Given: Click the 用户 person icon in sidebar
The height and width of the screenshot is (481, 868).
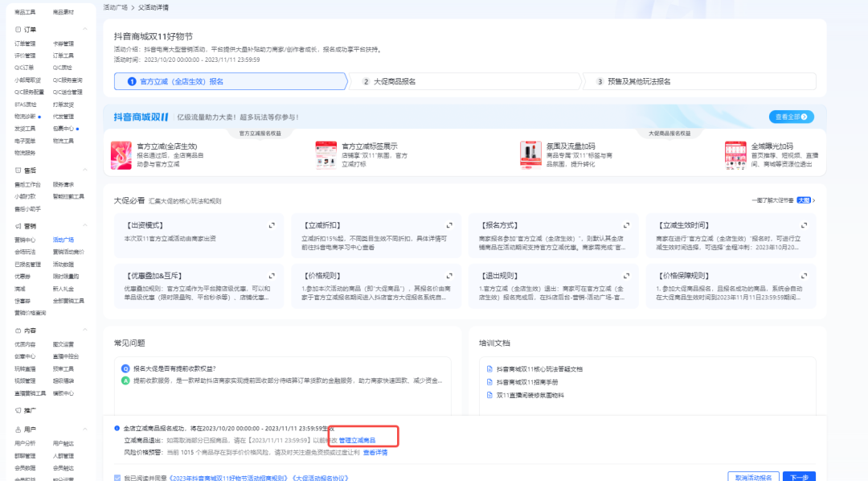Looking at the screenshot, I should pos(18,430).
